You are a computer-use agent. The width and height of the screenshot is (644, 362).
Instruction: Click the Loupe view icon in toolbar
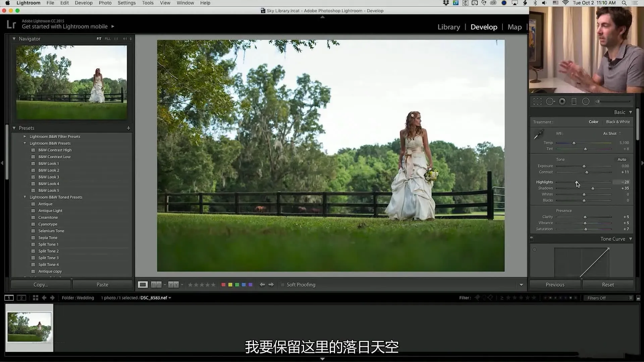pyautogui.click(x=143, y=285)
